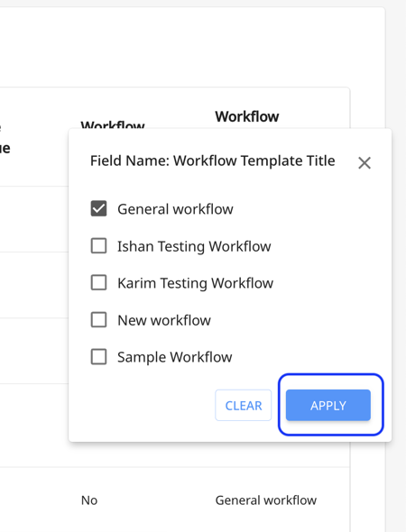Click the fully visible Workflow column header
The image size is (406, 532).
[247, 116]
